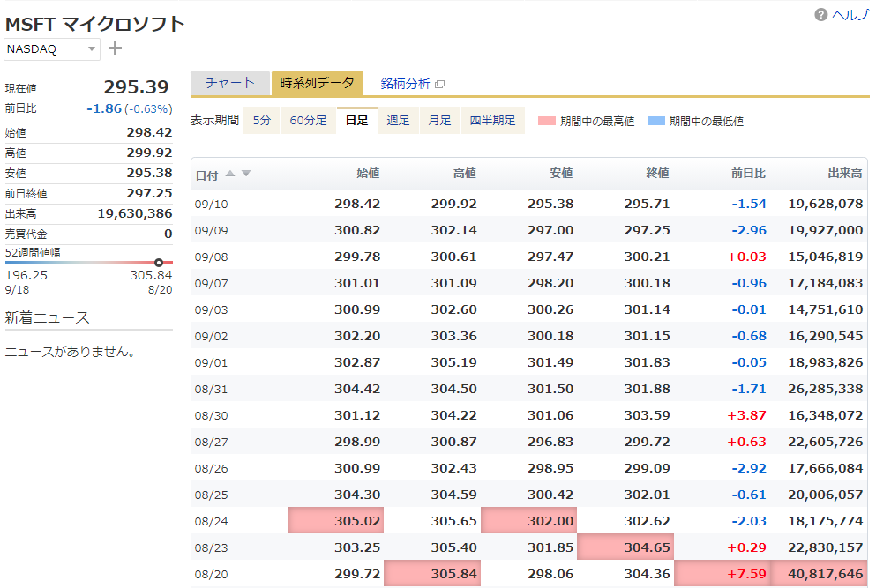Open the help question mark icon
The height and width of the screenshot is (588, 876).
[x=820, y=15]
